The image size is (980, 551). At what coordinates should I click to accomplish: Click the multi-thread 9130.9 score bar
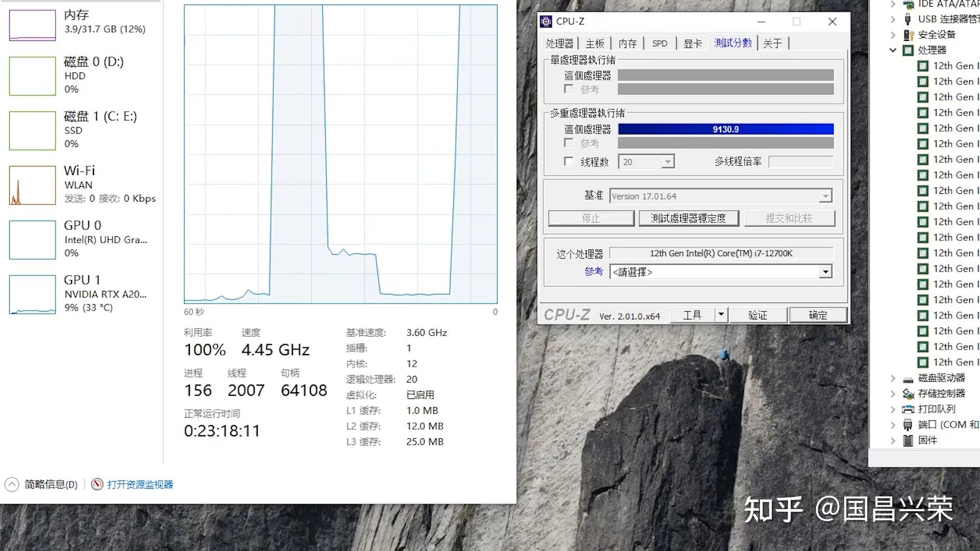(x=725, y=129)
